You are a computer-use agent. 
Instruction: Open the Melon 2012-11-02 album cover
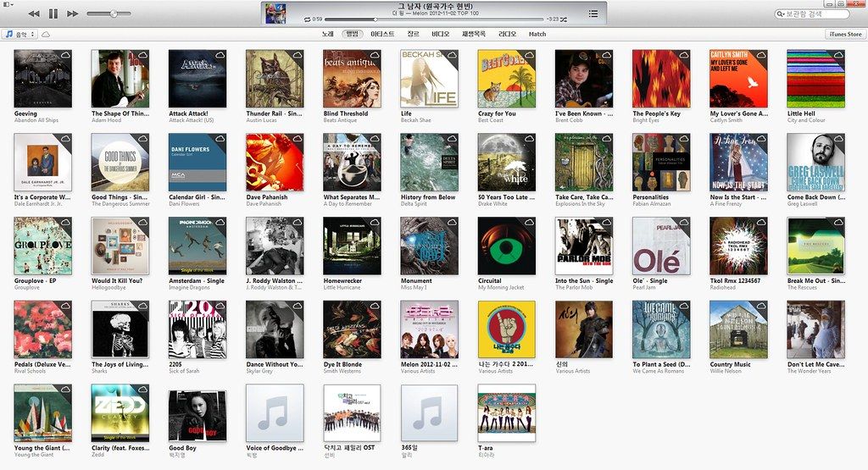tap(430, 329)
